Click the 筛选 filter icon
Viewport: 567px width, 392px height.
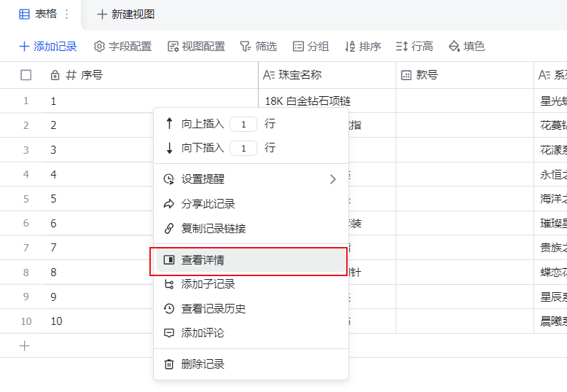(x=246, y=47)
